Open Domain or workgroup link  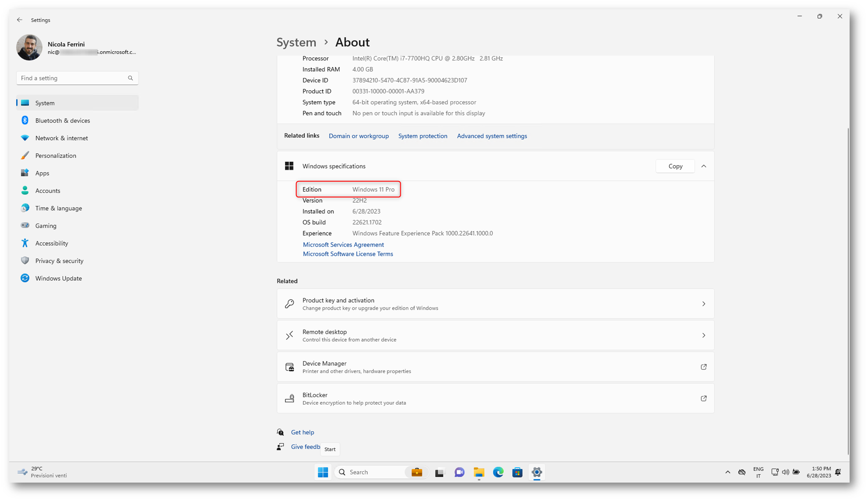[358, 136]
